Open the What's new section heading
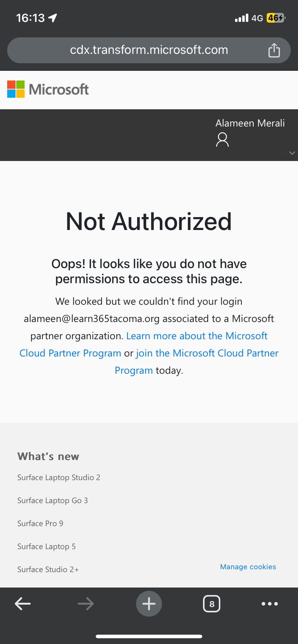This screenshot has height=644, width=298. (x=48, y=456)
